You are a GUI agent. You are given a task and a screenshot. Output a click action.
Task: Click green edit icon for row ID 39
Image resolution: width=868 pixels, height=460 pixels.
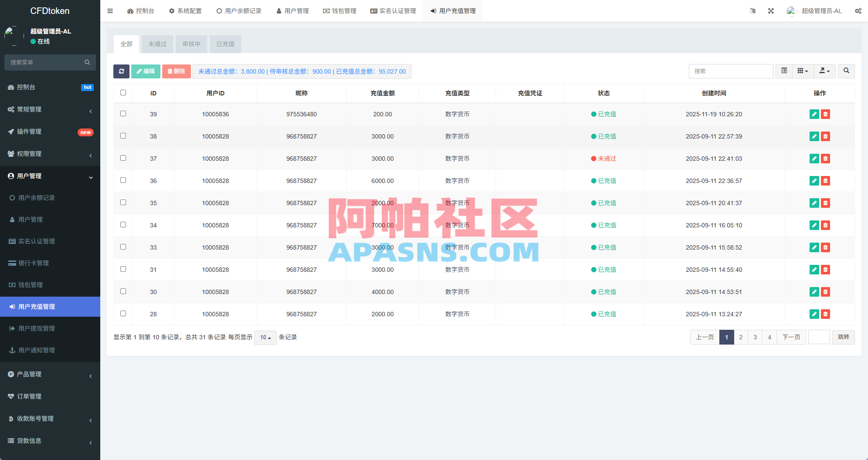[814, 114]
